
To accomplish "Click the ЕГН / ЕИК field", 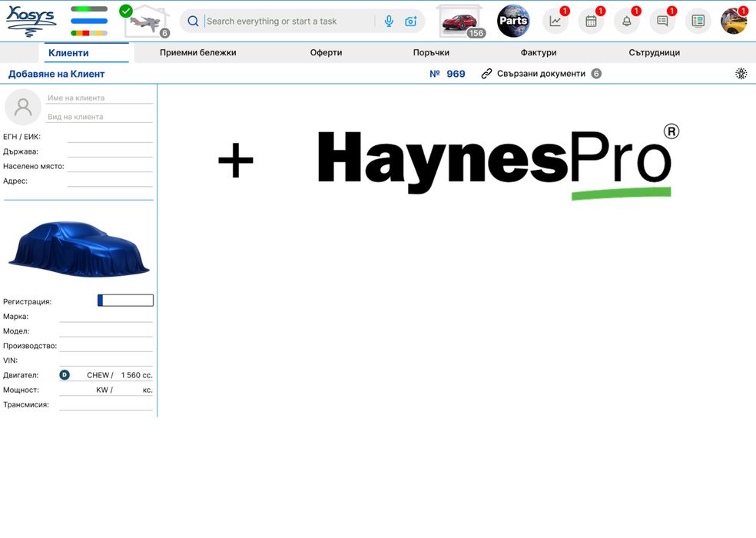I will pos(110,137).
